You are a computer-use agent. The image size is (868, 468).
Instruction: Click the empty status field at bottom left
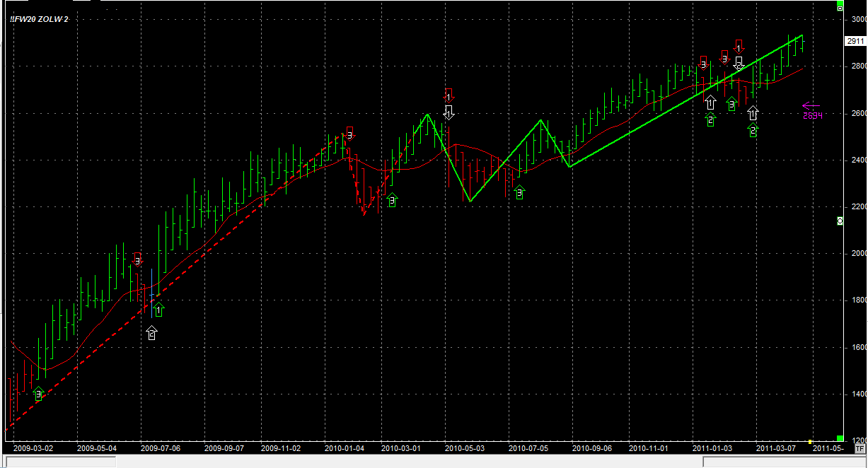tap(60, 462)
